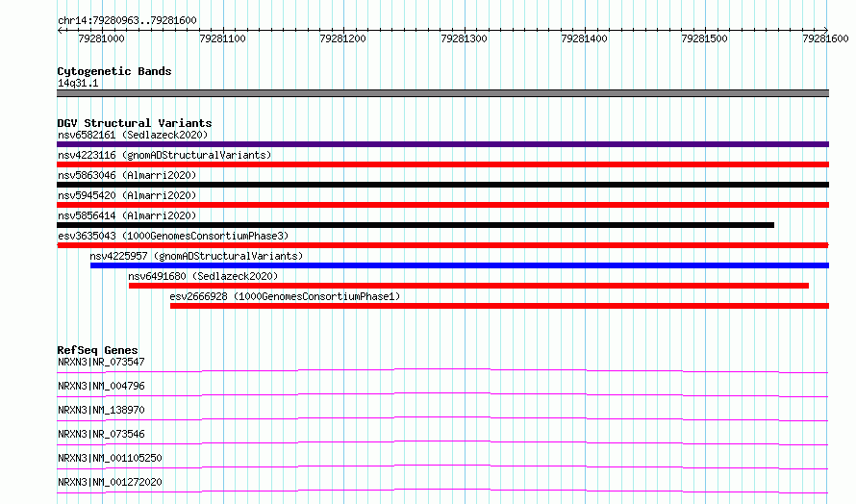Click the magenta NRXN3|NM_001272020 gene line

[442, 491]
